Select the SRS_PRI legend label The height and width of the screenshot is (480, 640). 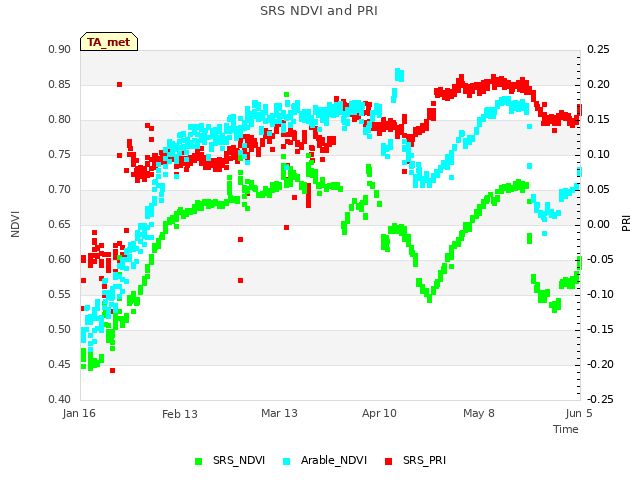pyautogui.click(x=424, y=460)
